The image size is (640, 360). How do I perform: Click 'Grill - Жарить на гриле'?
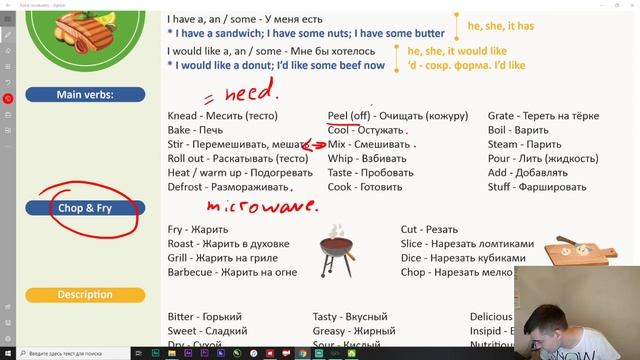click(x=223, y=258)
